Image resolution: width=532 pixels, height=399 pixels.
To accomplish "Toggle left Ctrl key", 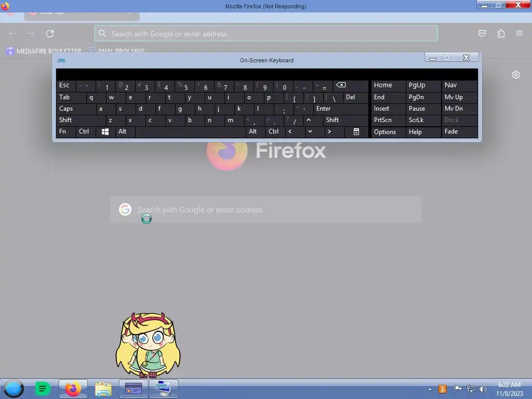I will click(x=86, y=131).
